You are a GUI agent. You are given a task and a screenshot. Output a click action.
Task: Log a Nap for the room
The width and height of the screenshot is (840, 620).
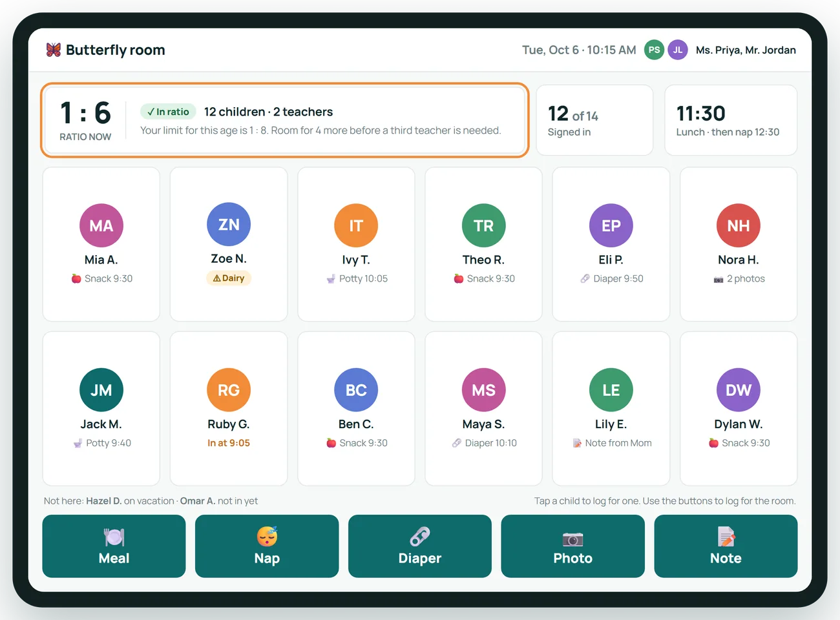coord(267,546)
